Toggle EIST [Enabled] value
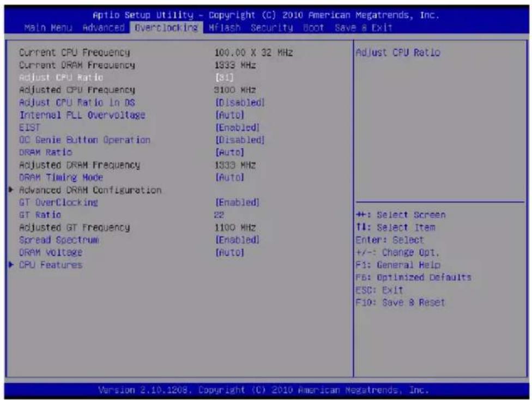The height and width of the screenshot is (400, 532). (x=238, y=128)
